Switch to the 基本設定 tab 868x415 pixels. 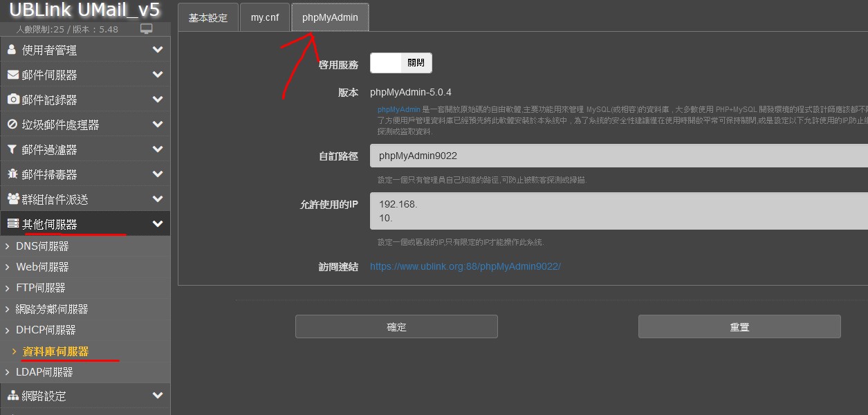pos(208,18)
